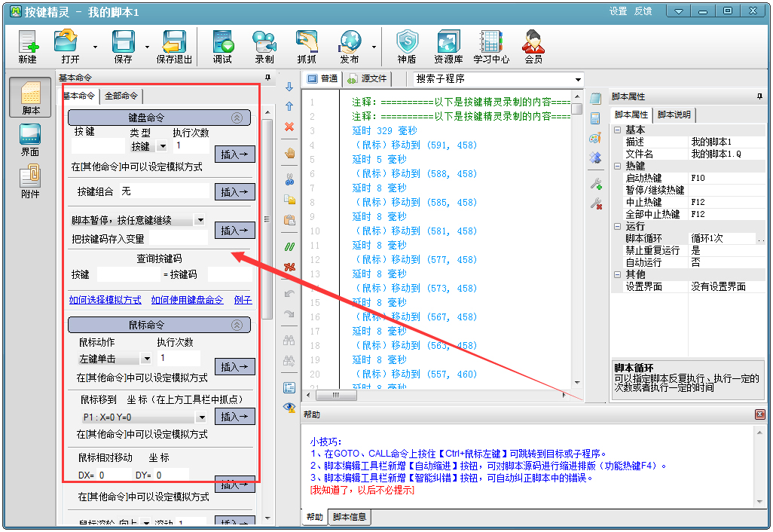The height and width of the screenshot is (532, 773).
Task: Switch to the 全部命令 tab
Action: pyautogui.click(x=121, y=96)
